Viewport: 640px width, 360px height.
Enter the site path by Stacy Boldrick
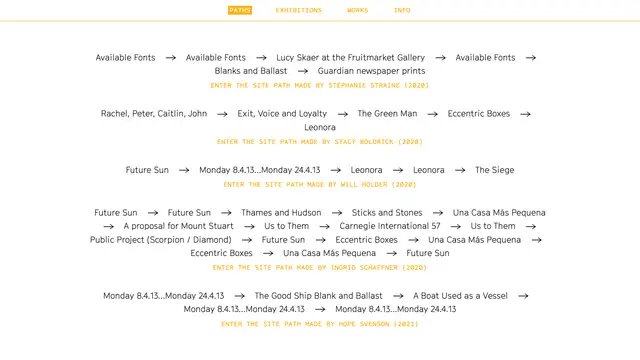320,142
